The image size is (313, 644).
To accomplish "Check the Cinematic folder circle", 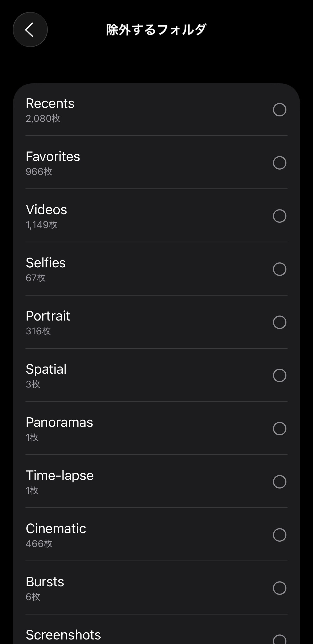I will coord(280,535).
